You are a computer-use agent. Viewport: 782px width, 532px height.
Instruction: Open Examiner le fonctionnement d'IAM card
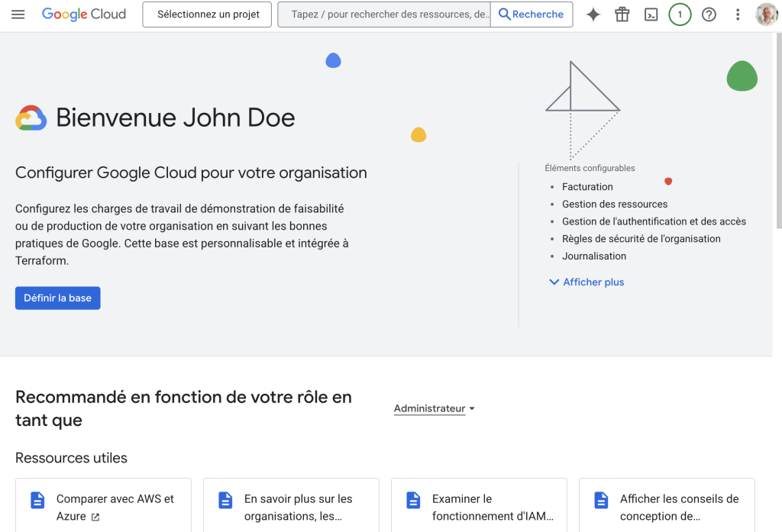(480, 505)
